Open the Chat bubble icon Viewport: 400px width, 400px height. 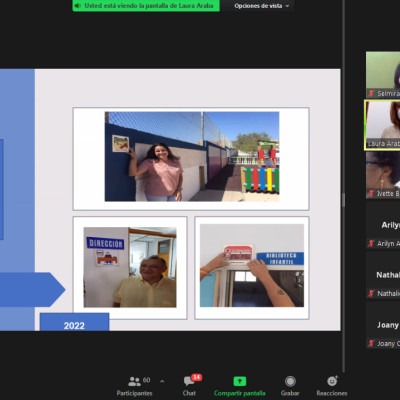189,381
